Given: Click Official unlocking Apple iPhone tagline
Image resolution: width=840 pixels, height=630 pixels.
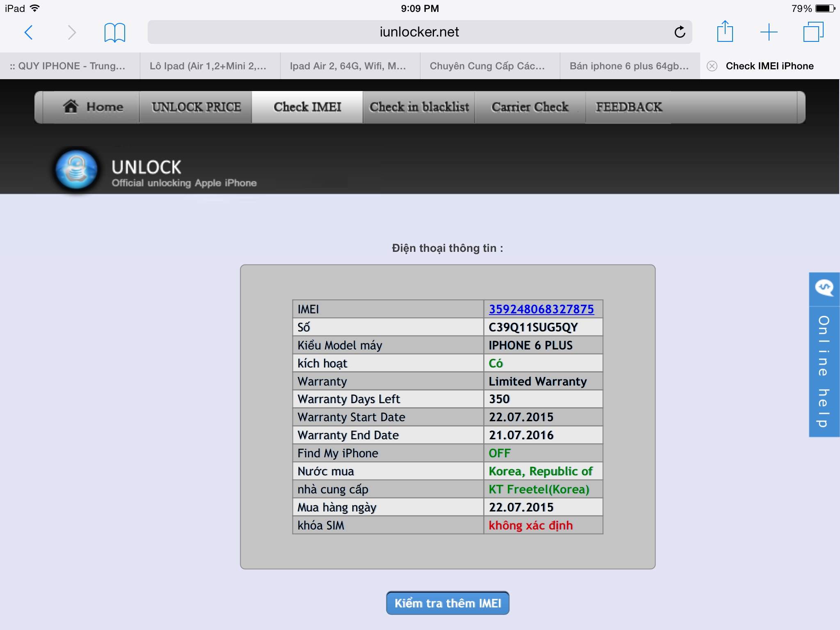Looking at the screenshot, I should 184,183.
